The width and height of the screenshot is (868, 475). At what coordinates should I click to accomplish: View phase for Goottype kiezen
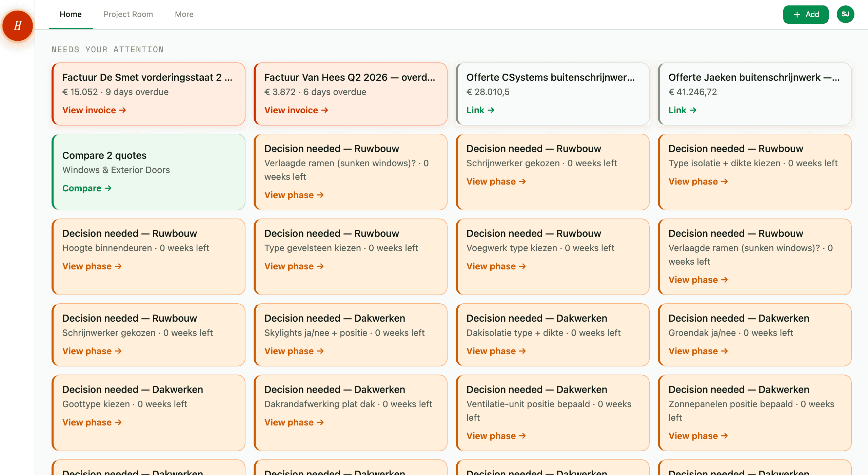pyautogui.click(x=92, y=422)
